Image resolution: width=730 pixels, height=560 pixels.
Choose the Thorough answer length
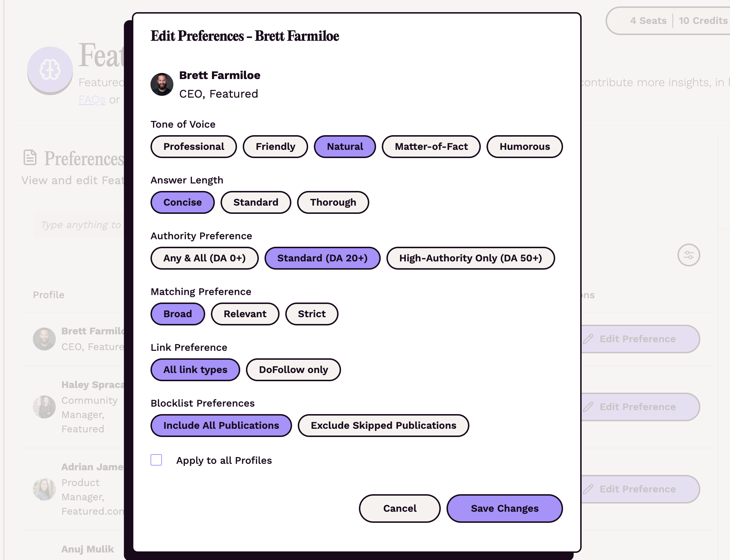tap(333, 202)
